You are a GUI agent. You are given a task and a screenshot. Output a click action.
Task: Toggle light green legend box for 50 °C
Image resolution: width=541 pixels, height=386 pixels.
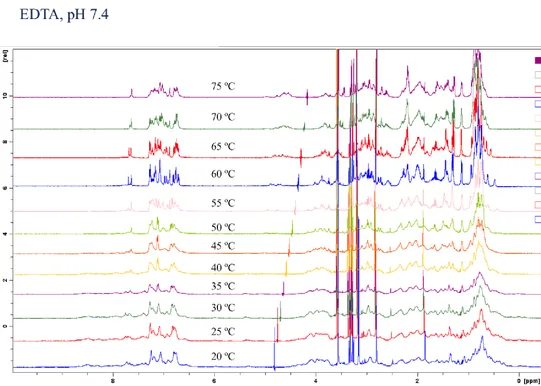(x=538, y=132)
